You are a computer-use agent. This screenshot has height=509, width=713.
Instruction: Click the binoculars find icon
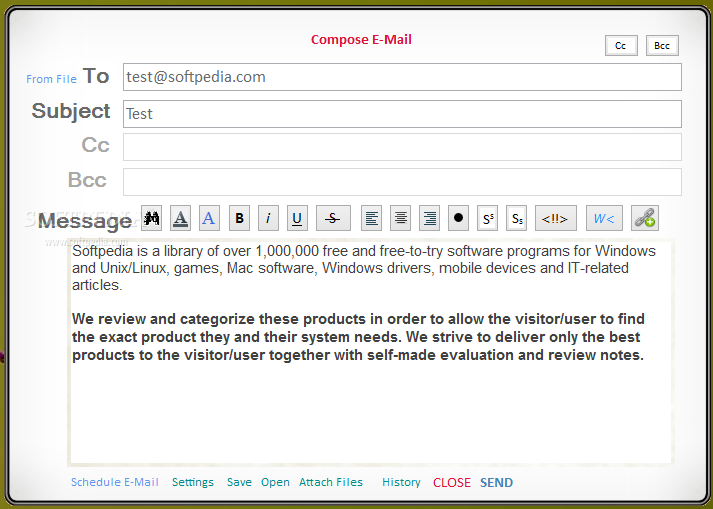[x=151, y=218]
